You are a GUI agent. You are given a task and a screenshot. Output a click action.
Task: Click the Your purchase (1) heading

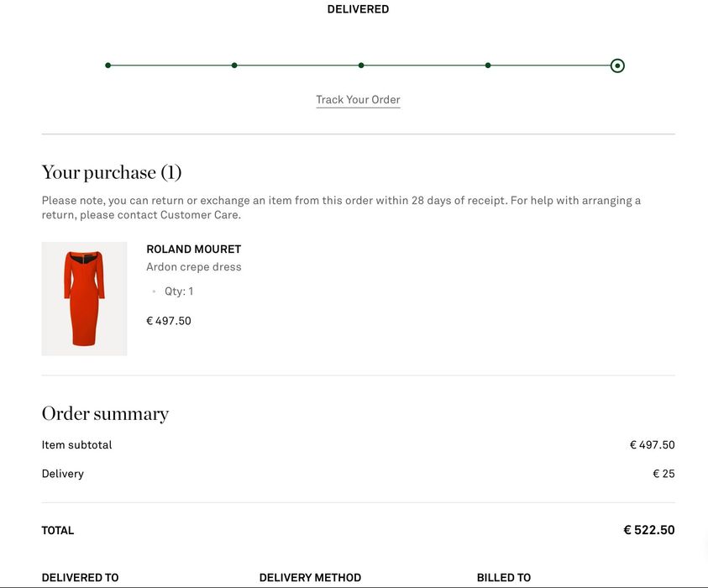[112, 173]
